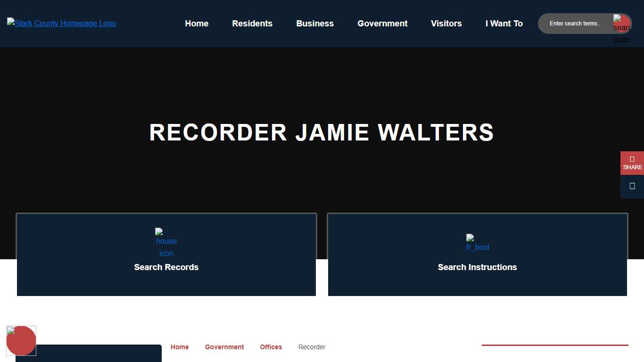This screenshot has width=644, height=362.
Task: Click the Recorder breadcrumb item
Action: (312, 347)
